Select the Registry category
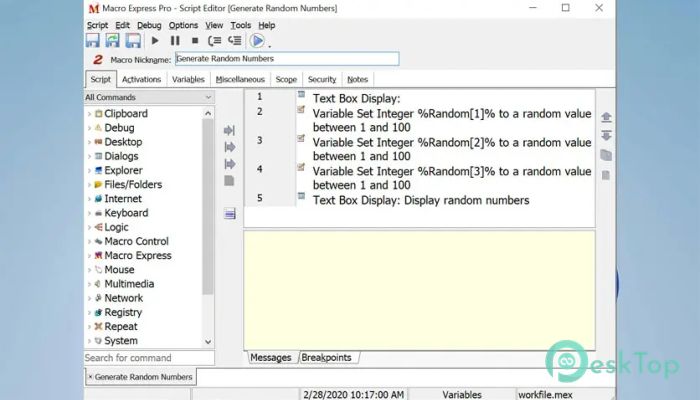Viewport: 700px width, 400px height. [x=123, y=312]
